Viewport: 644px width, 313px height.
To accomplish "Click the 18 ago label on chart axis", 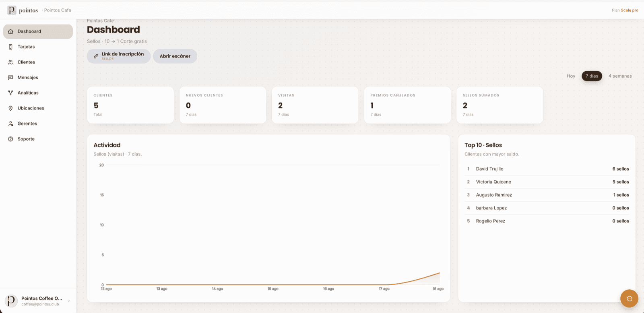I will pos(438,289).
